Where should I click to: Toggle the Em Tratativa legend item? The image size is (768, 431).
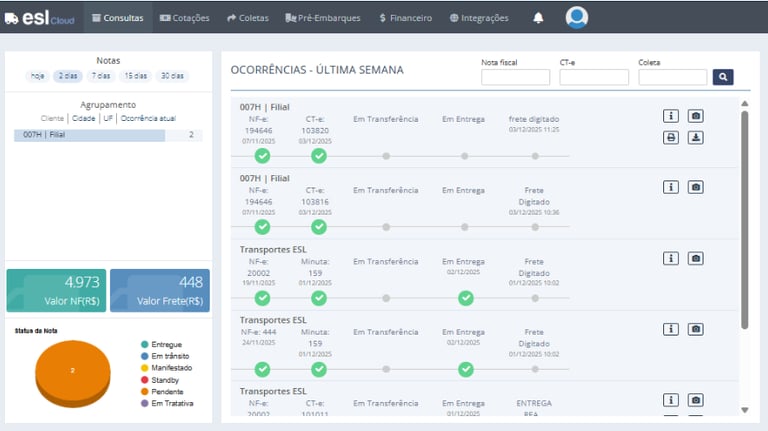[x=167, y=404]
